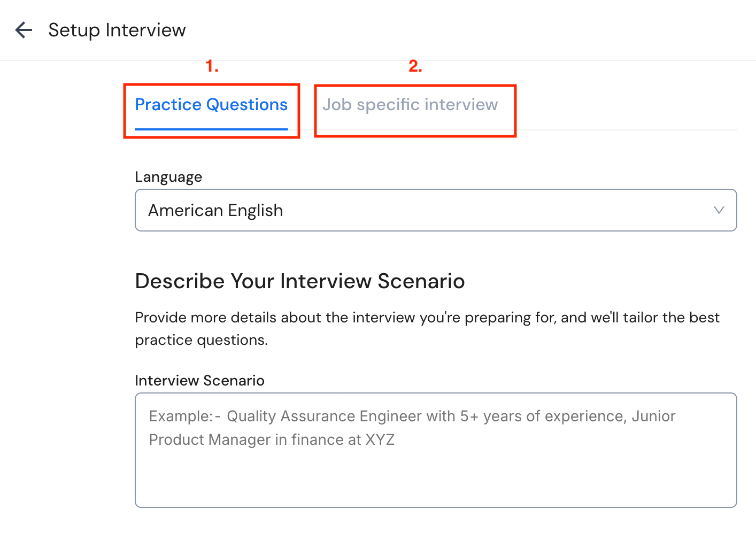
Task: Click the Language field label
Action: pos(168,176)
